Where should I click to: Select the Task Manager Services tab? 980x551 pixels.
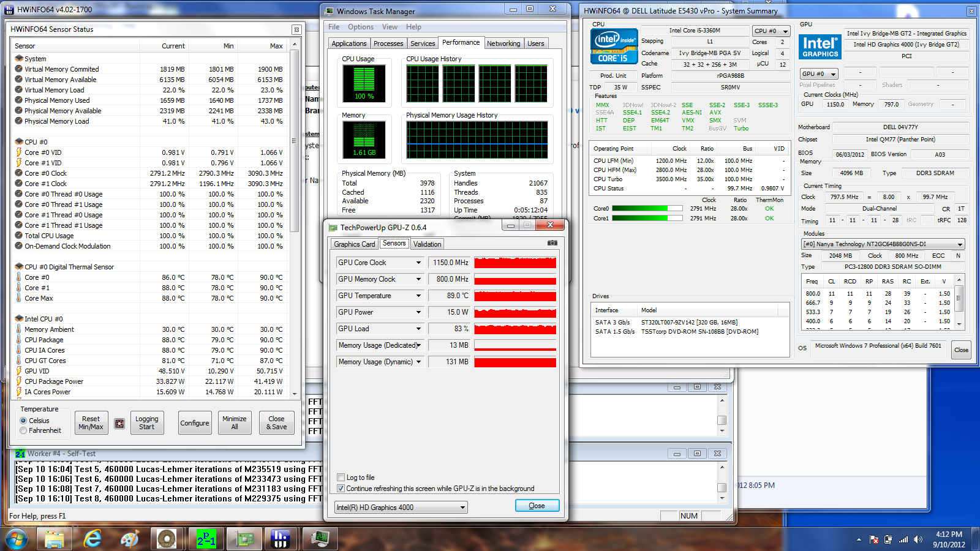pyautogui.click(x=423, y=43)
